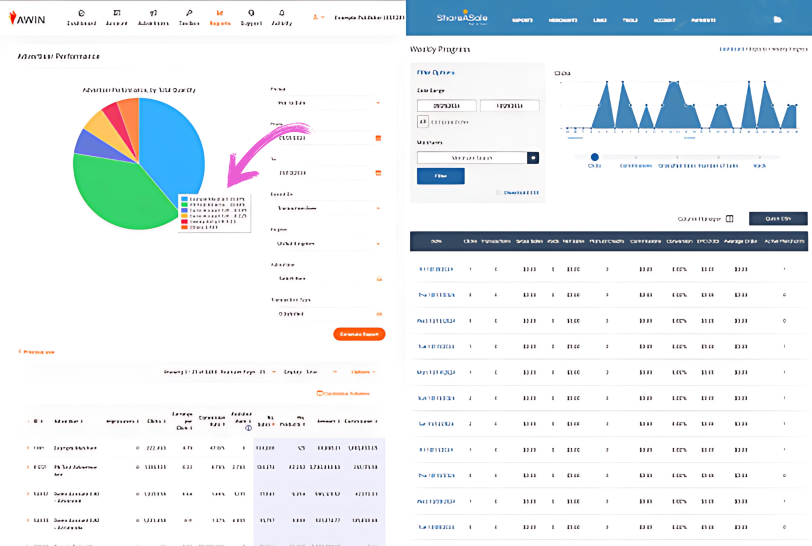Expand the PA Test Advertiser row
Viewport: 812px width, 546px height.
pyautogui.click(x=28, y=467)
